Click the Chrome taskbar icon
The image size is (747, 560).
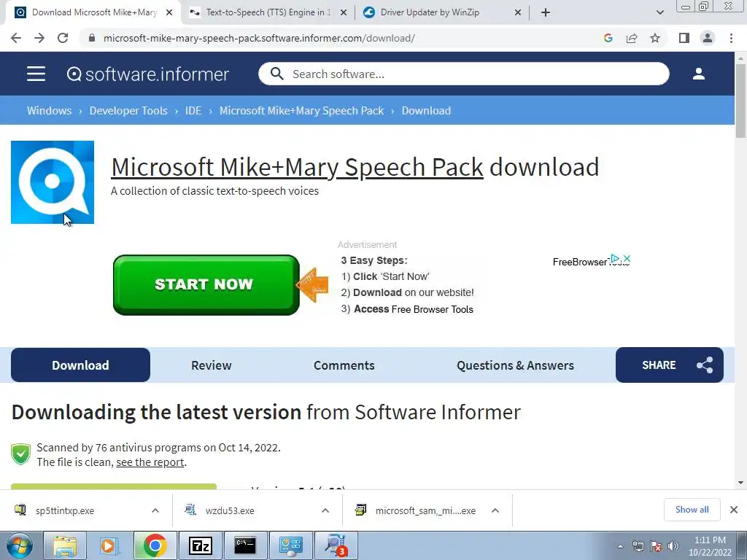pyautogui.click(x=155, y=545)
